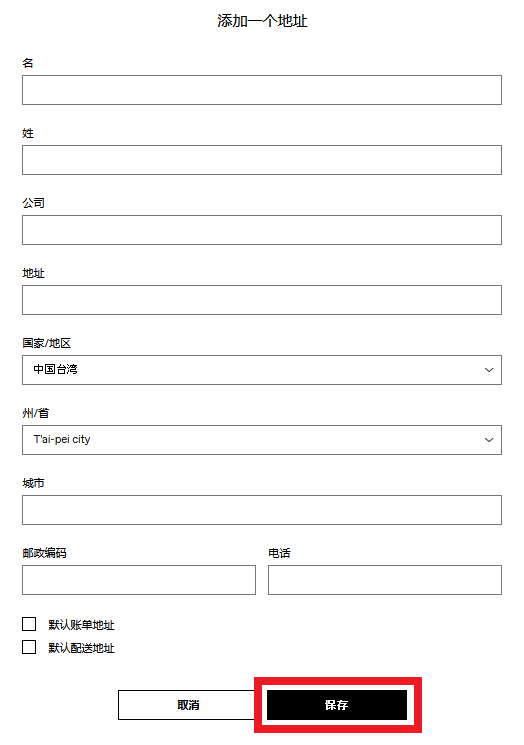Click the 名 first name input field
The height and width of the screenshot is (745, 524).
262,90
